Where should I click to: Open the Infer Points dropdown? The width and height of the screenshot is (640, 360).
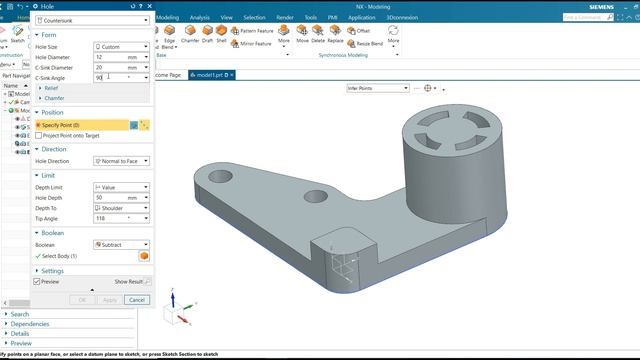point(378,88)
